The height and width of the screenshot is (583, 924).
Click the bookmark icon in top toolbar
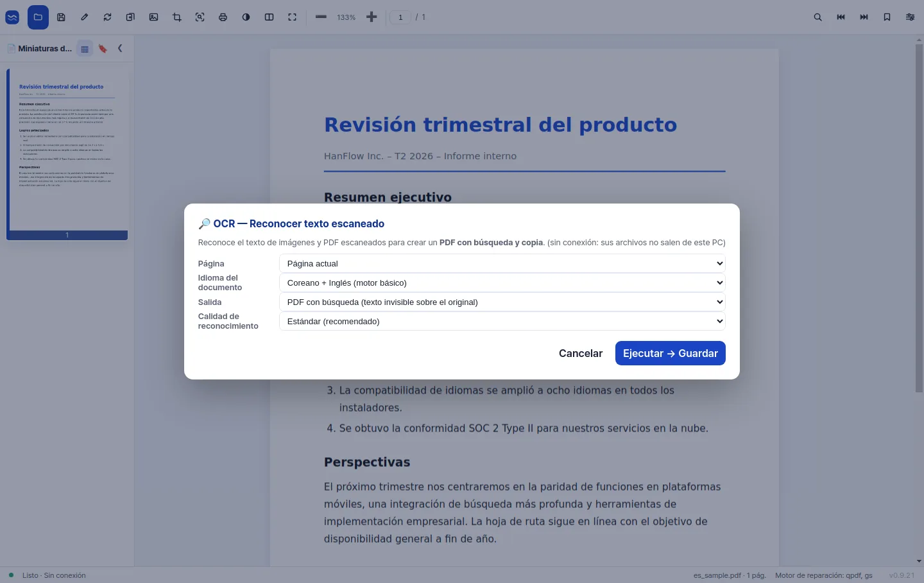coord(887,17)
